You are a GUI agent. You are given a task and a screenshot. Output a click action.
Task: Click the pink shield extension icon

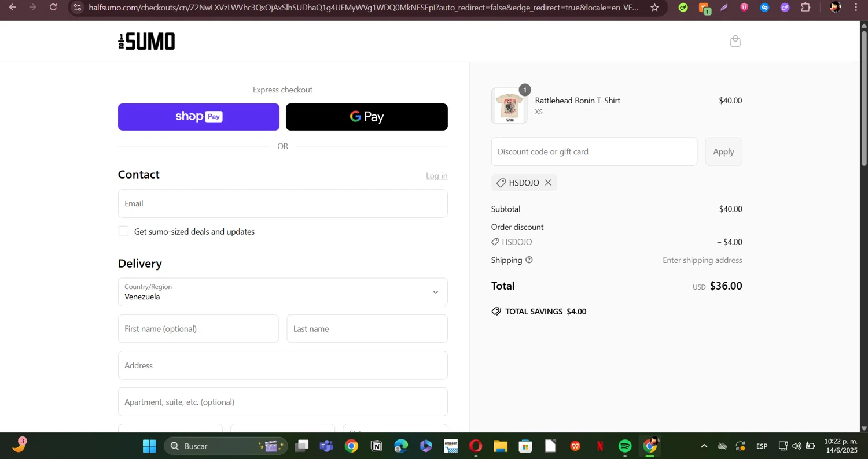tap(744, 8)
